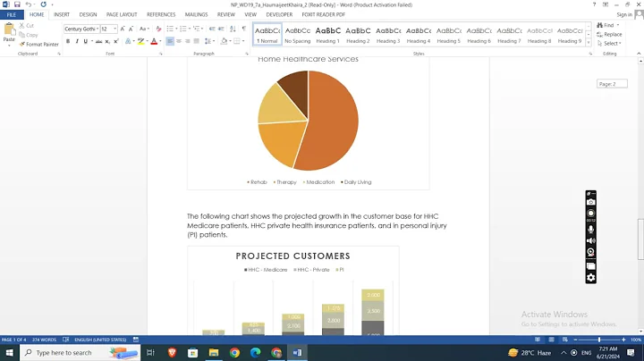Click the zoom slider handle
The height and width of the screenshot is (361, 644).
[x=599, y=340]
